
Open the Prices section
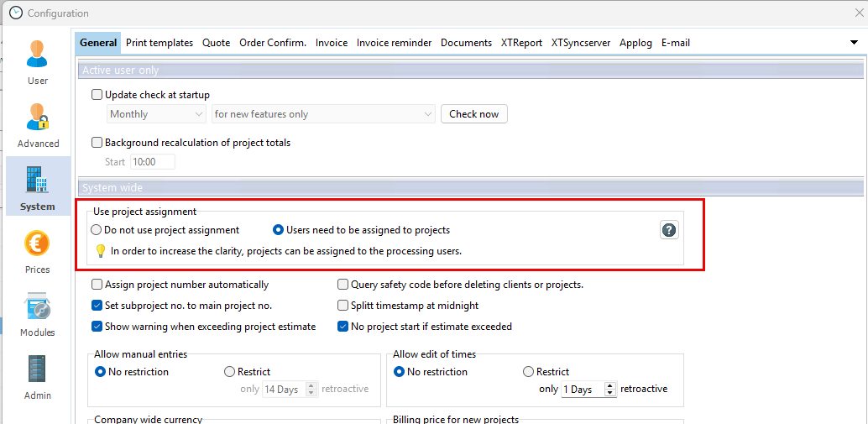tap(38, 250)
